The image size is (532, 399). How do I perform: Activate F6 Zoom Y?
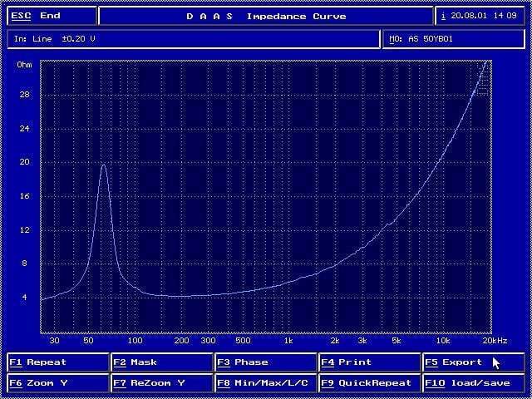click(58, 383)
